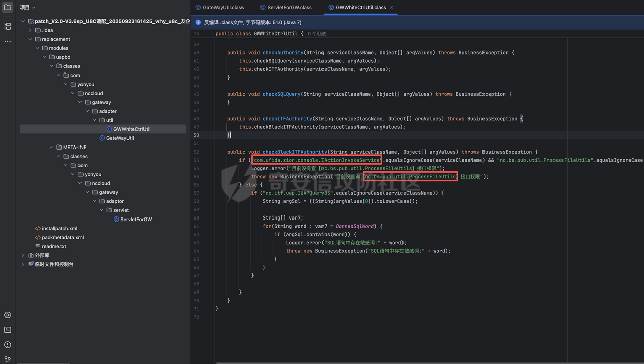This screenshot has height=364, width=644.
Task: Click the More tool windows ellipsis icon
Action: tap(7, 41)
